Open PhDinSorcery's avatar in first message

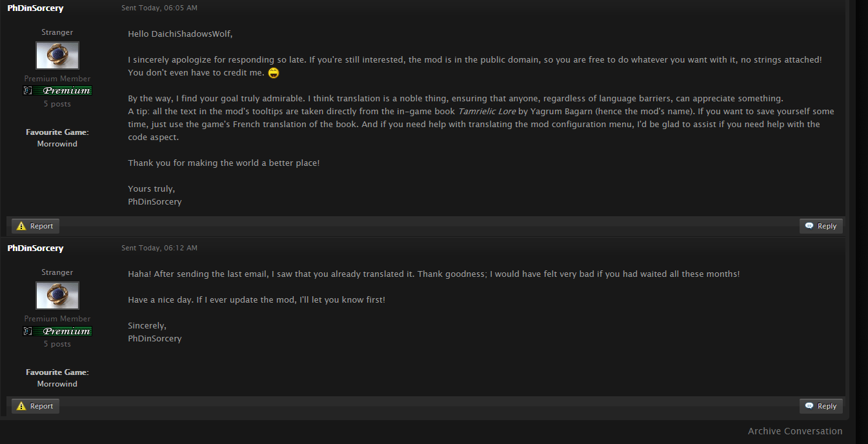coord(57,55)
